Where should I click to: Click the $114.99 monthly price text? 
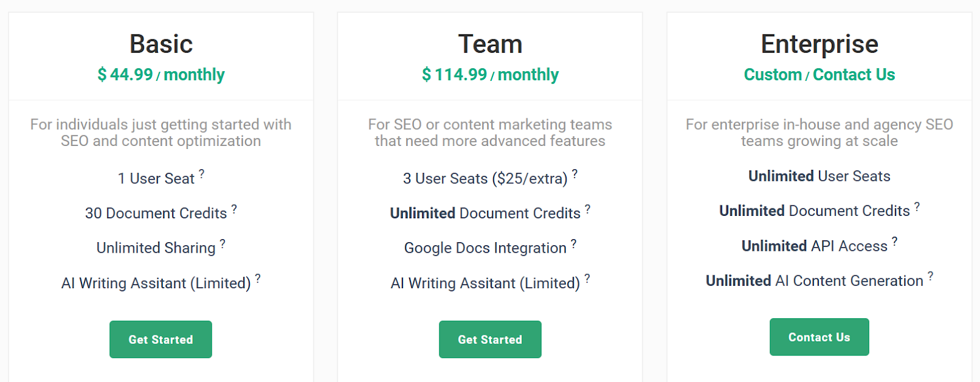[490, 75]
